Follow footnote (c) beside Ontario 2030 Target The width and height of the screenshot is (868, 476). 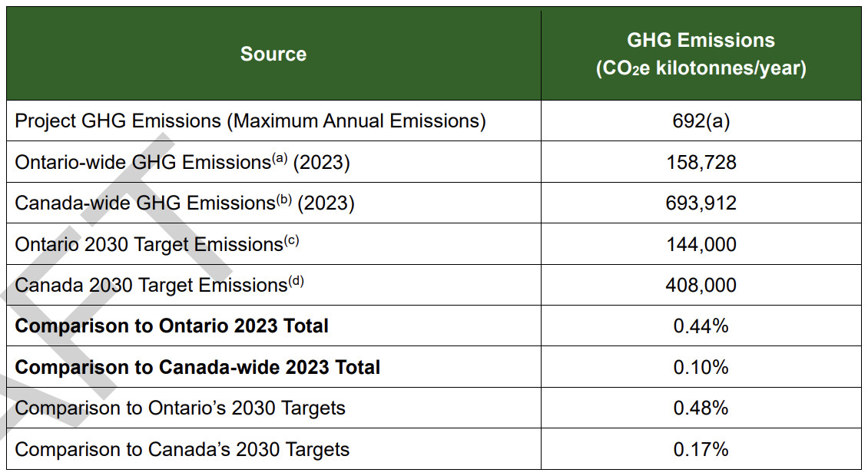tap(291, 241)
